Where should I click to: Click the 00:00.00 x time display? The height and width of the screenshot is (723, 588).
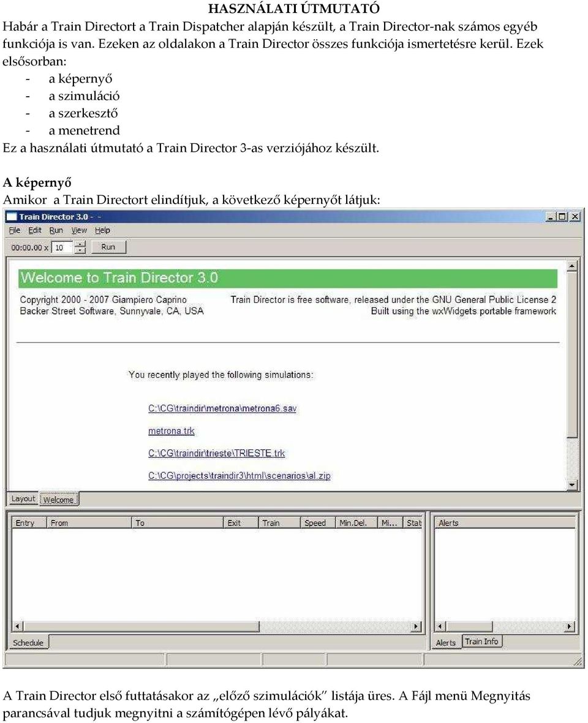click(29, 247)
